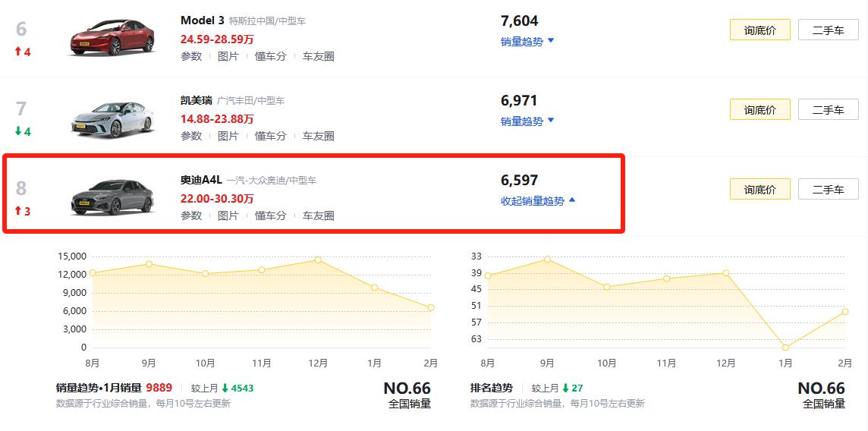Click 二手车 button for Model 3
Image resolution: width=868 pixels, height=431 pixels.
[x=828, y=30]
